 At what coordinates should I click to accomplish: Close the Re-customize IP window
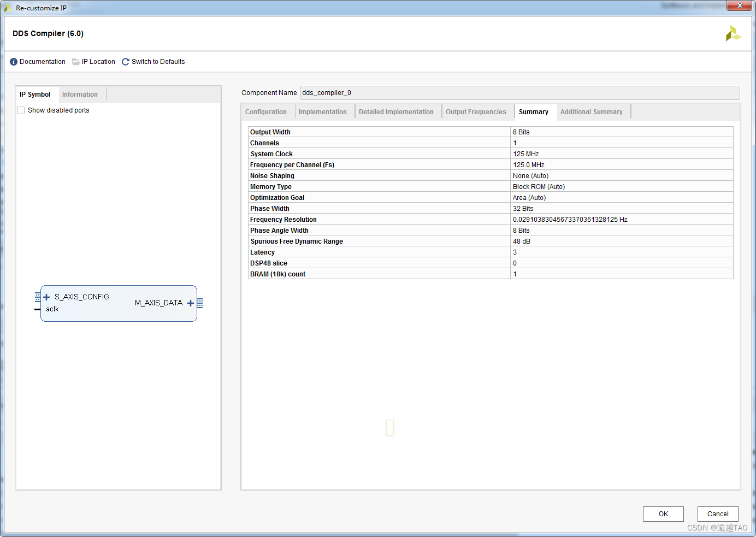pyautogui.click(x=740, y=5)
